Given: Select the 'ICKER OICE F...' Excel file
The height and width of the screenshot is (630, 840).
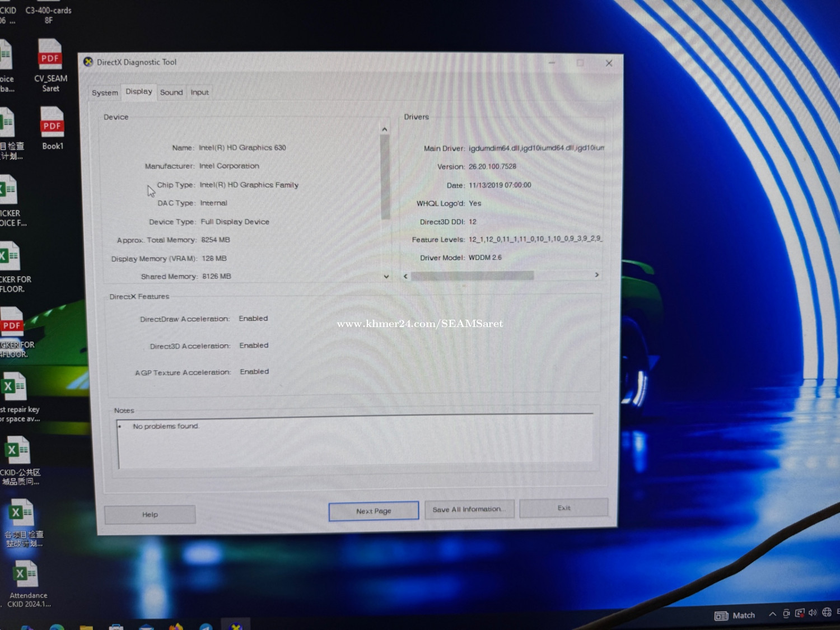Looking at the screenshot, I should pyautogui.click(x=11, y=202).
